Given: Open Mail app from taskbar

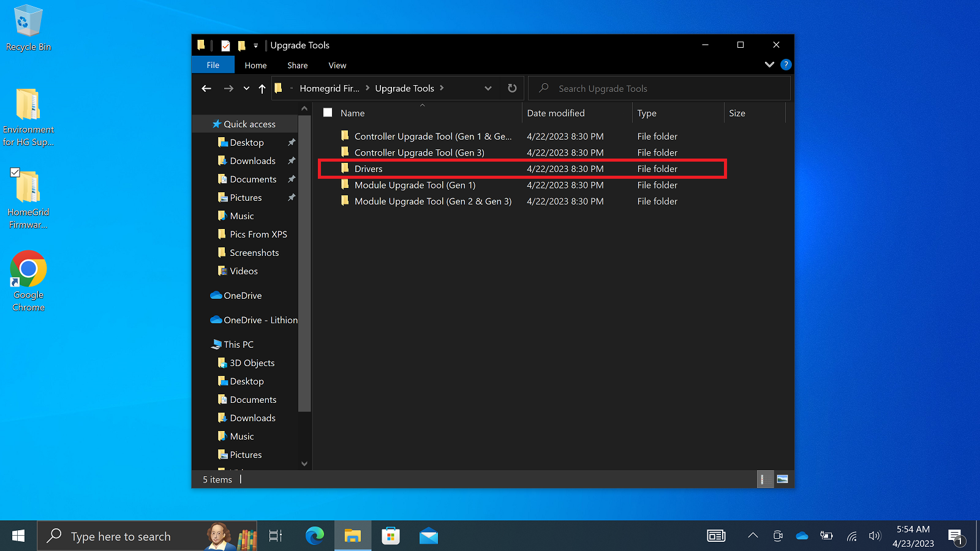Looking at the screenshot, I should tap(429, 536).
